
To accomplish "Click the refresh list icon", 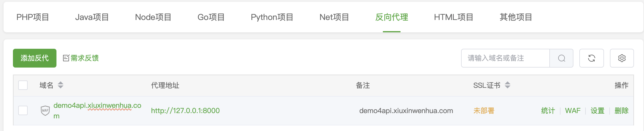I will click(x=591, y=58).
